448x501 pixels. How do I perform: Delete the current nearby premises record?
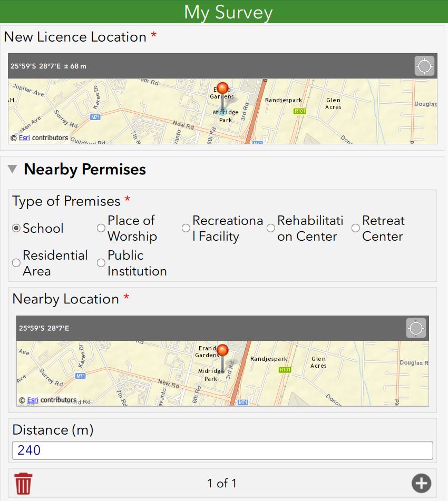click(23, 483)
